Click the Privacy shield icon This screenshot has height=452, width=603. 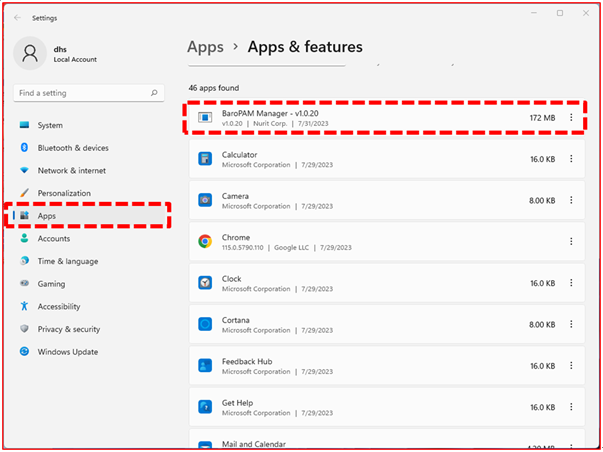tap(24, 329)
